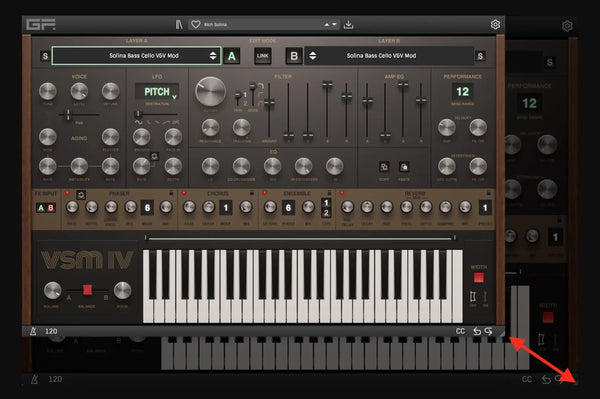Select previous preset with the up arrow

(x=327, y=24)
